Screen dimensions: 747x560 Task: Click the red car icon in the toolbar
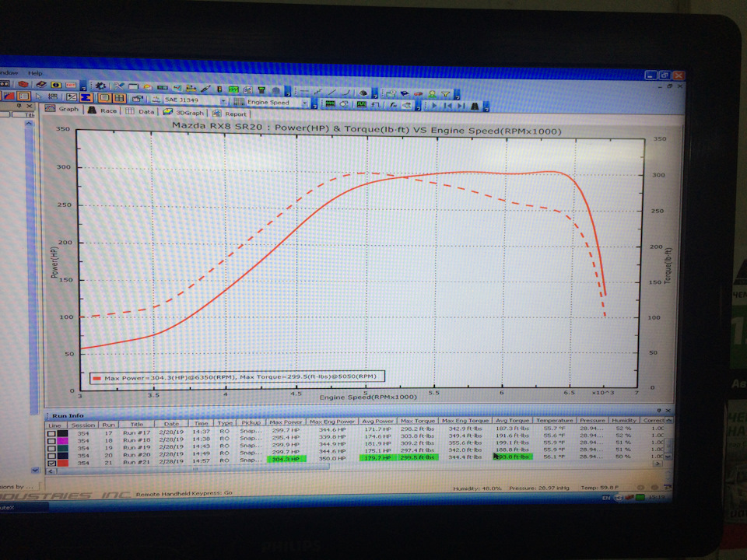419,94
